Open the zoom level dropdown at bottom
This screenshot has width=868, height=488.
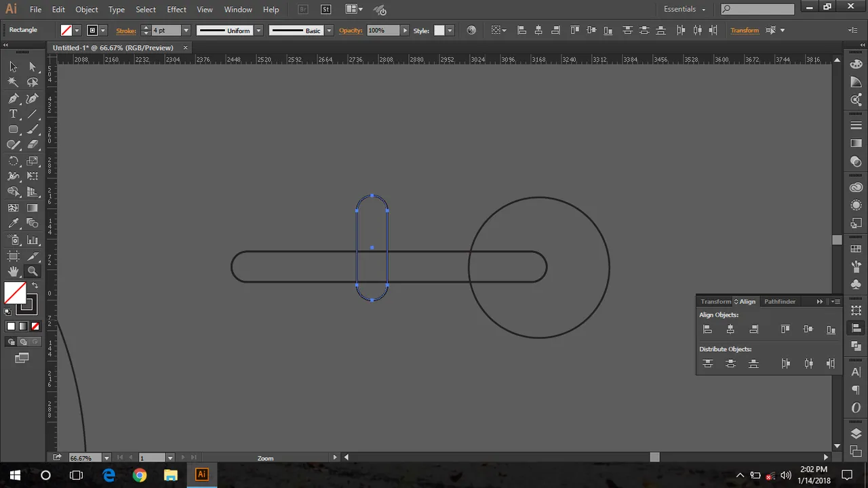coord(106,458)
